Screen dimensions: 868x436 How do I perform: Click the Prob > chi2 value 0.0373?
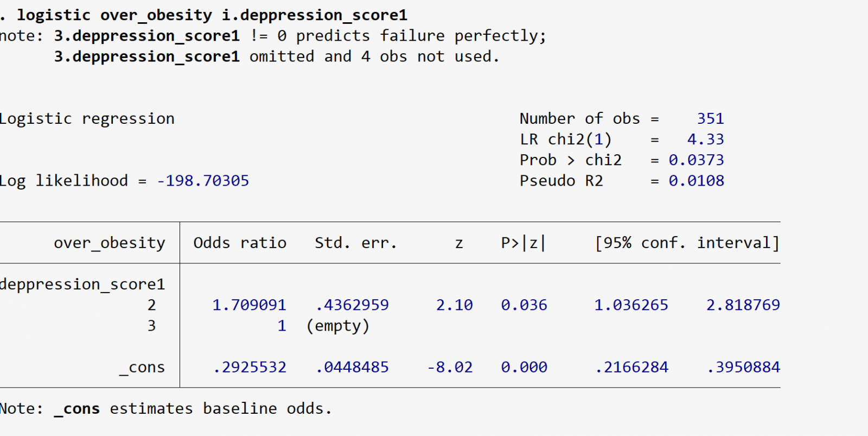[696, 160]
